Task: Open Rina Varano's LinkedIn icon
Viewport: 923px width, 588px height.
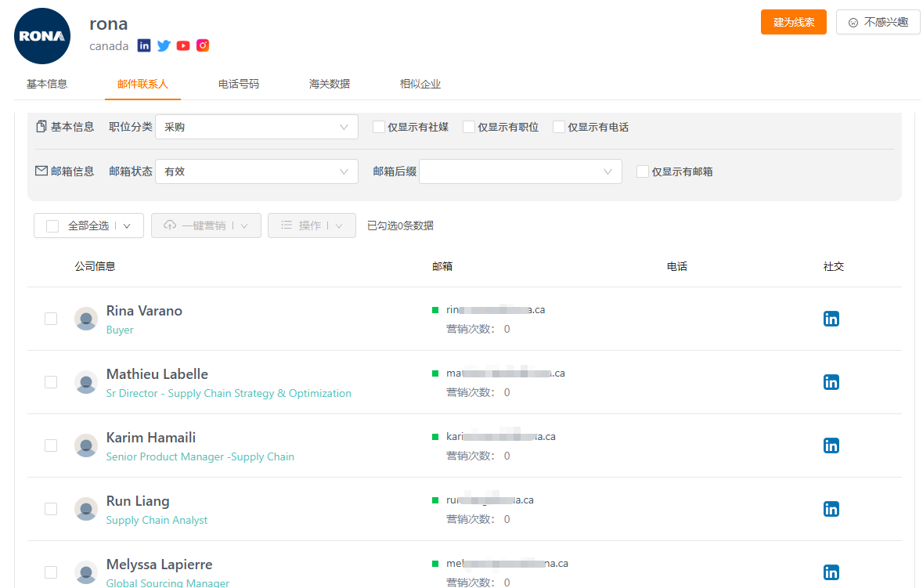Action: tap(831, 319)
